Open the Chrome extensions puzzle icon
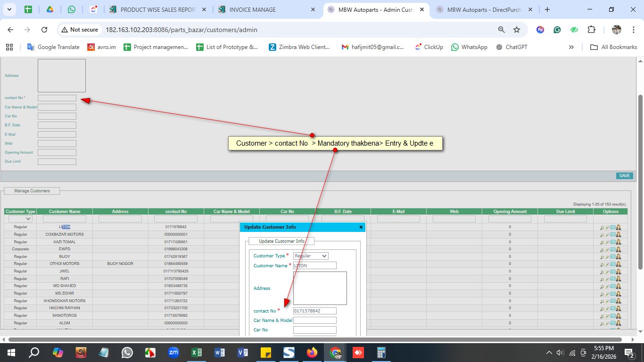The width and height of the screenshot is (644, 362). pos(591,30)
